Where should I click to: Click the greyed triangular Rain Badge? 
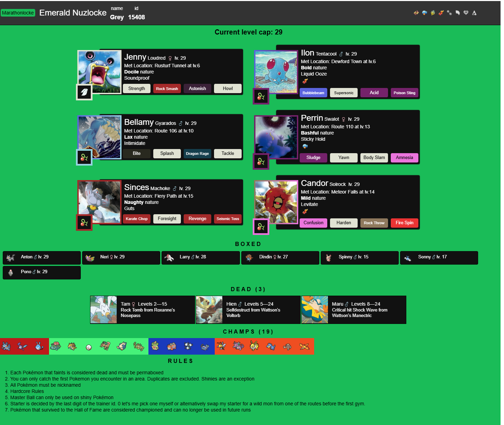[x=474, y=13]
